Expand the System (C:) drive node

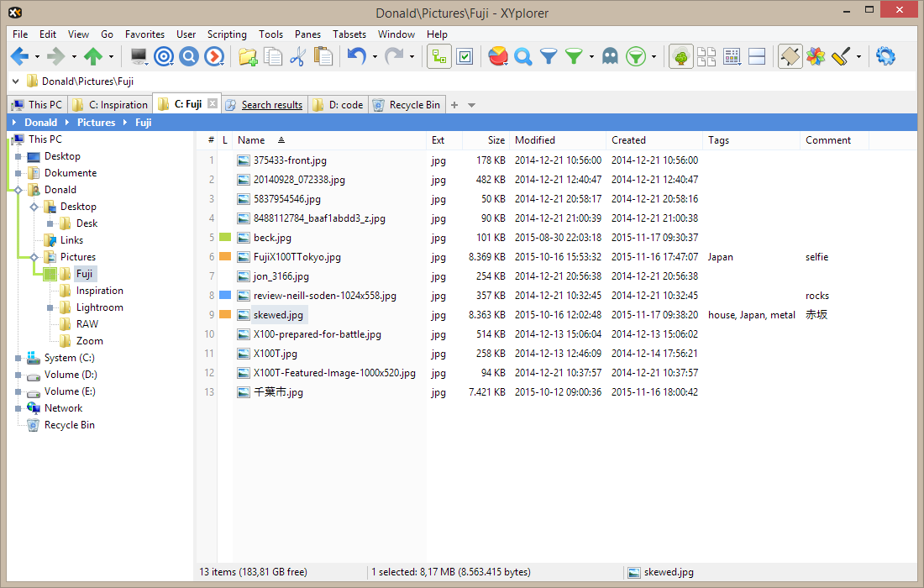coord(18,358)
